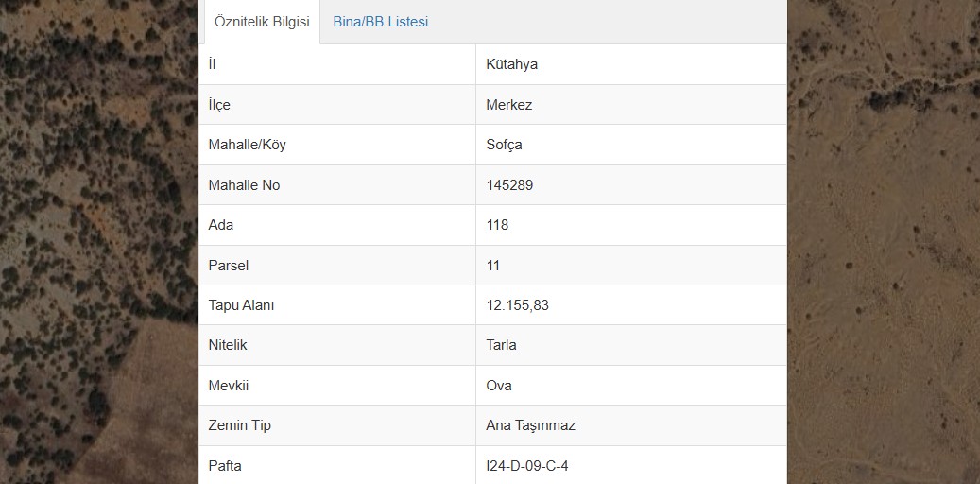
Task: Click the Parsel value 11
Action: pos(492,265)
